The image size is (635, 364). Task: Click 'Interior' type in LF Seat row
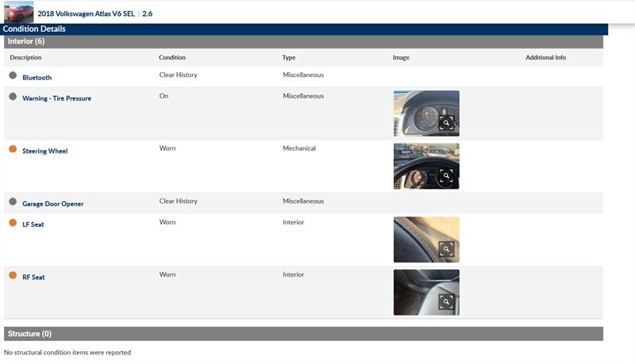click(x=293, y=222)
